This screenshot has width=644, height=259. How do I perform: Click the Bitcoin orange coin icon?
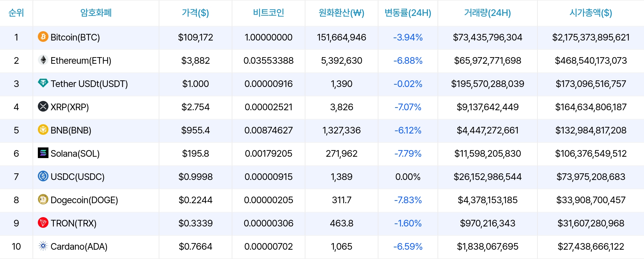tap(43, 37)
